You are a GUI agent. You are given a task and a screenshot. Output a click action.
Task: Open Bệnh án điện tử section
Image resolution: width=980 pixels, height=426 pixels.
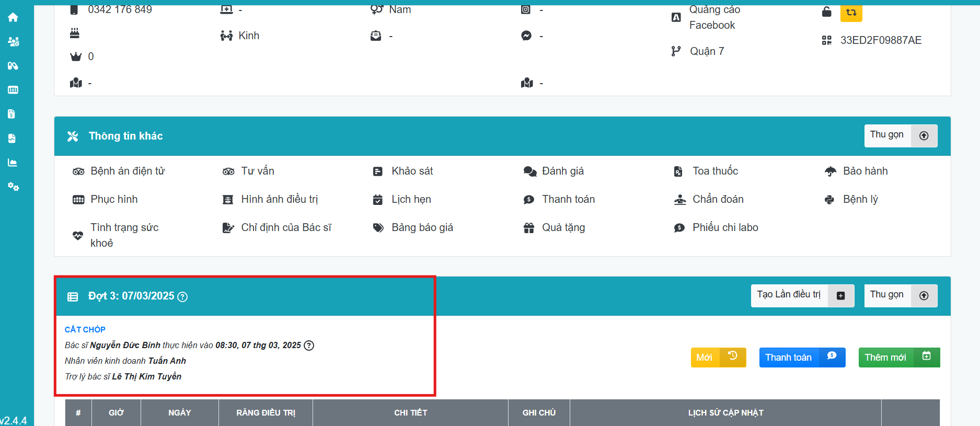click(x=127, y=171)
